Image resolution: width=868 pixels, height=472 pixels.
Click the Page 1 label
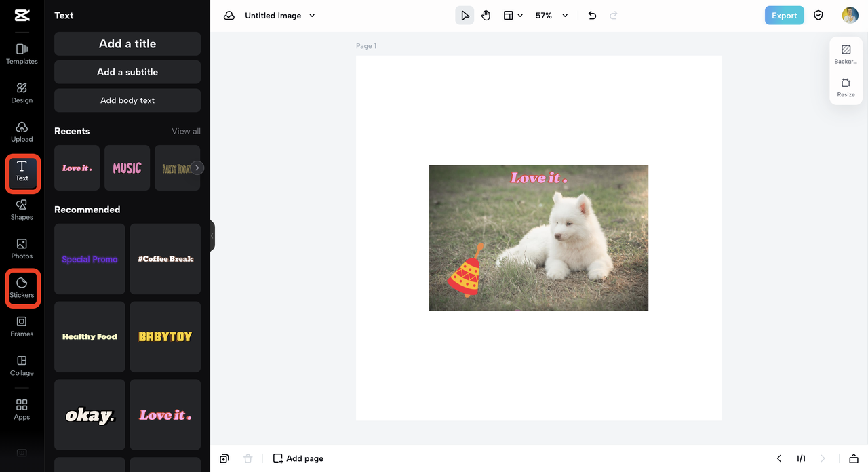coord(366,46)
